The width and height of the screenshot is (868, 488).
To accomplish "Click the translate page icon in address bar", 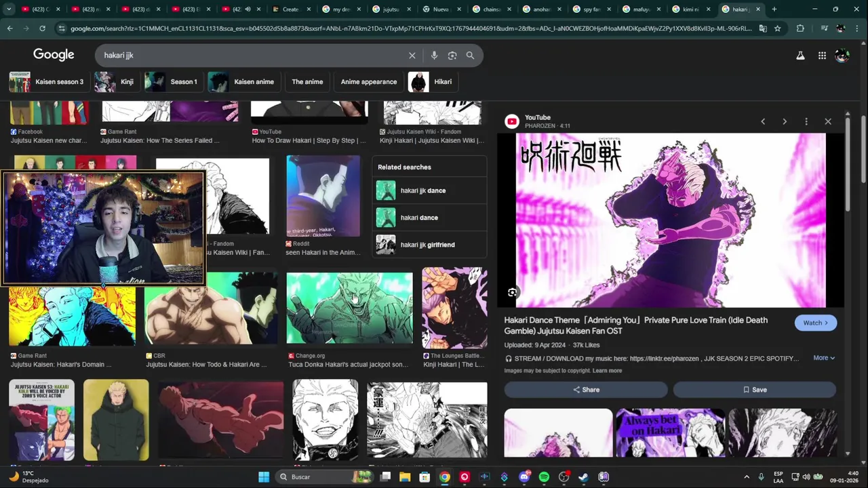I will point(763,28).
